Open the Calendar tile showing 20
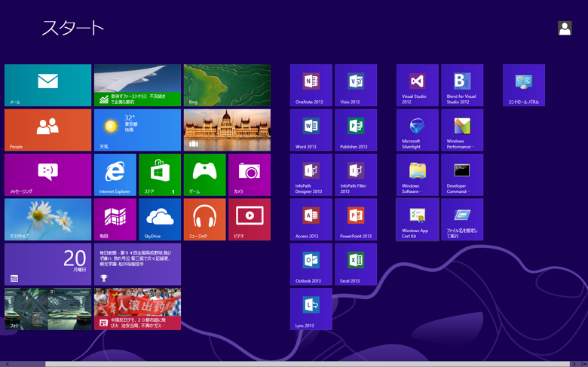 [x=47, y=264]
